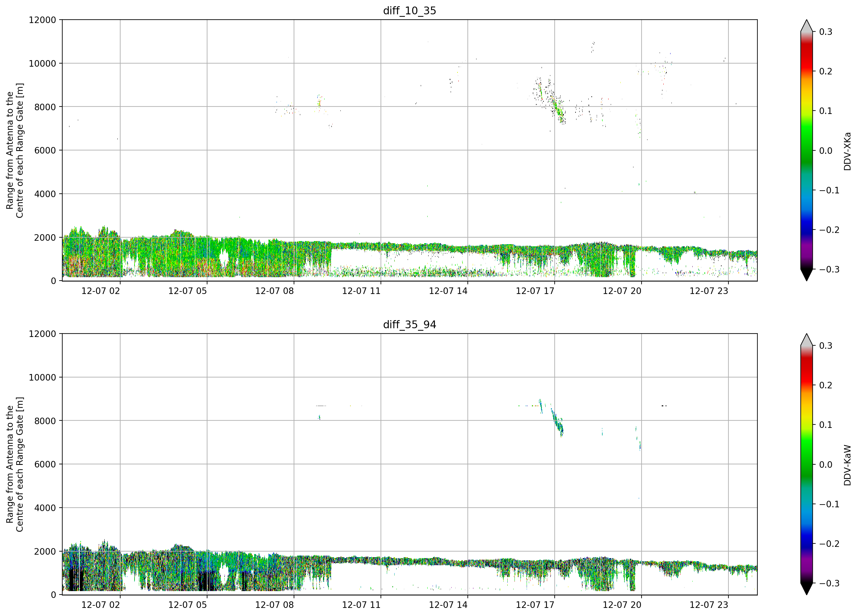This screenshot has width=858, height=616.
Task: Click the 12-07 05 x-tick under the diff_10_35 plot
Action: (188, 291)
